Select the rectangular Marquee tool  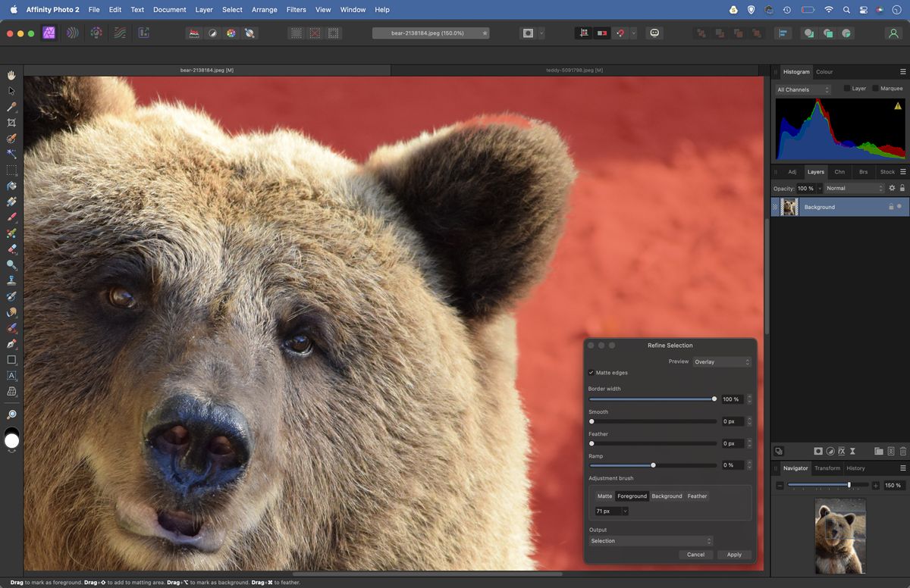click(x=11, y=170)
